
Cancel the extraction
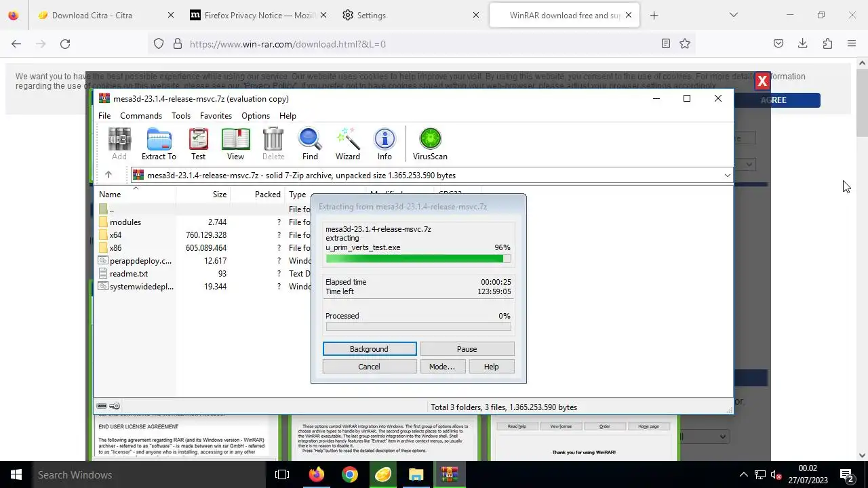(x=370, y=367)
